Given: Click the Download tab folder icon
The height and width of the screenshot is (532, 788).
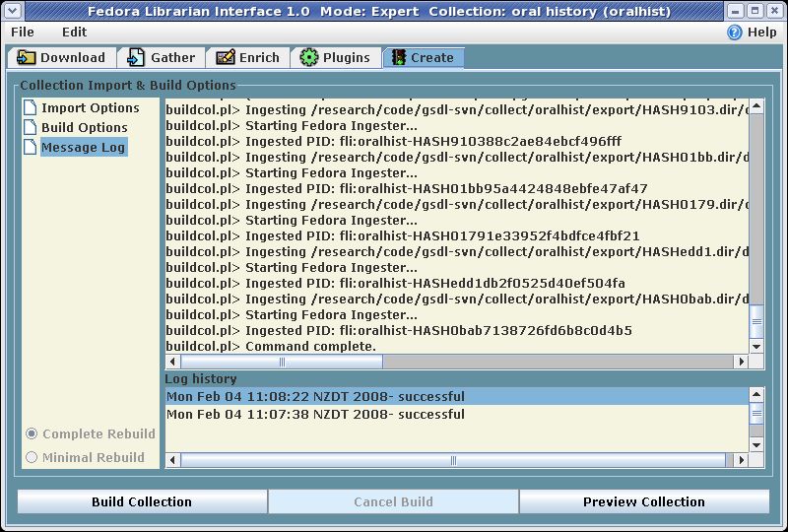Looking at the screenshot, I should 26,58.
